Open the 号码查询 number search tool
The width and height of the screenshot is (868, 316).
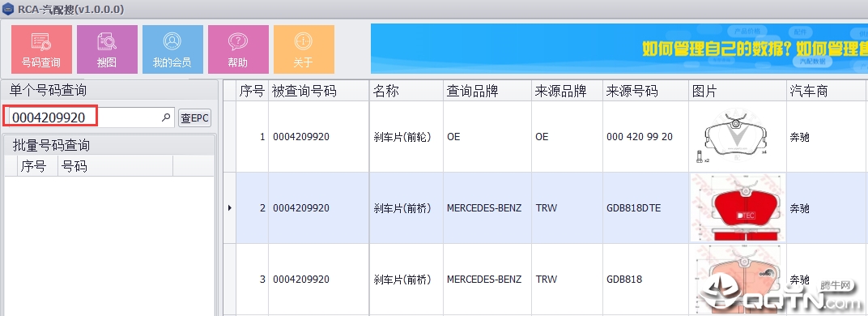[x=42, y=49]
